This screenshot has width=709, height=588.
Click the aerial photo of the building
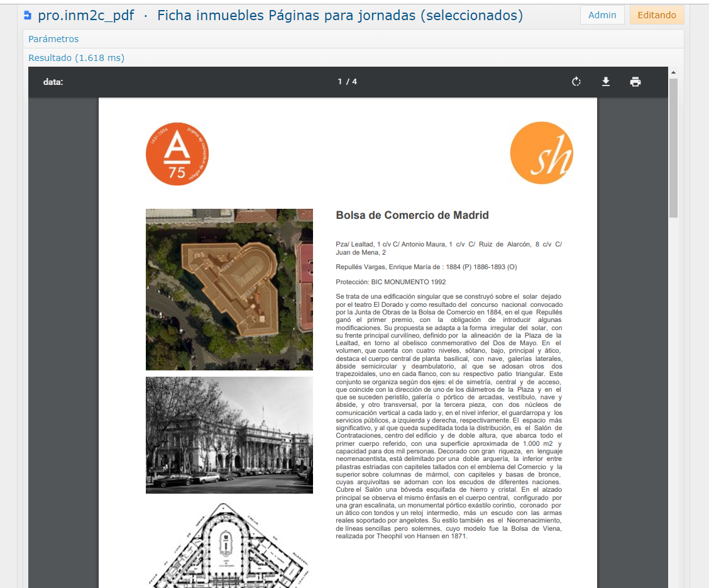229,289
